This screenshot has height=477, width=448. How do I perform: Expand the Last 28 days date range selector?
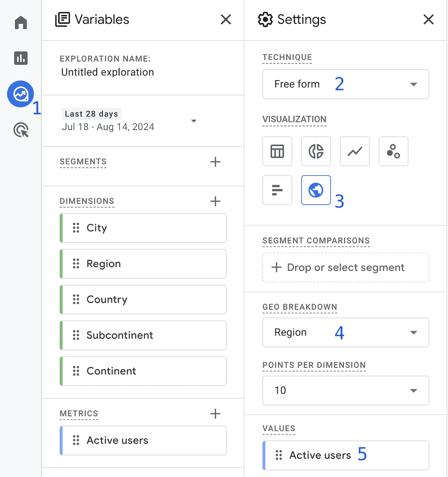[x=194, y=121]
